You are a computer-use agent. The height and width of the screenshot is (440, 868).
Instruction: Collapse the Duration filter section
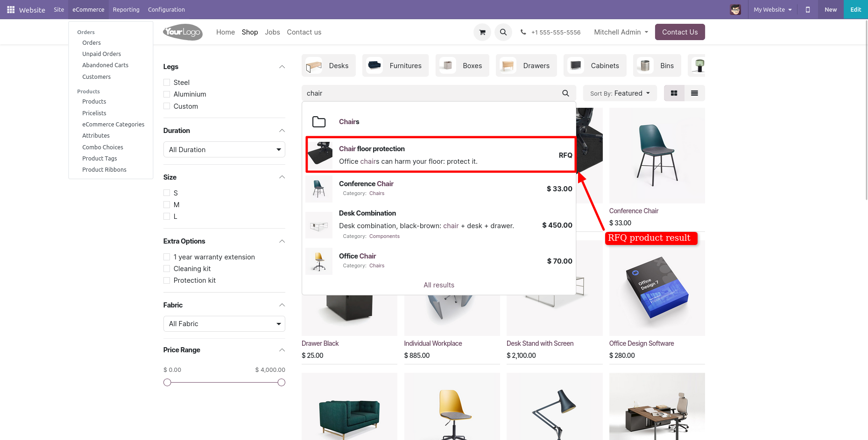point(282,131)
